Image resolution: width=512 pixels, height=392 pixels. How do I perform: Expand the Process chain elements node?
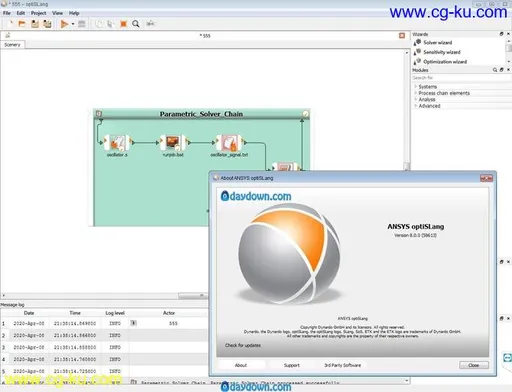[x=416, y=93]
